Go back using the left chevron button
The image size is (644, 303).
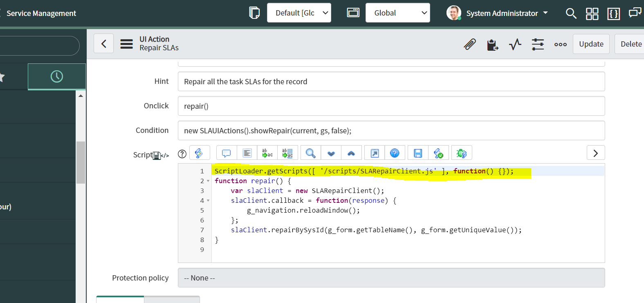pyautogui.click(x=104, y=44)
